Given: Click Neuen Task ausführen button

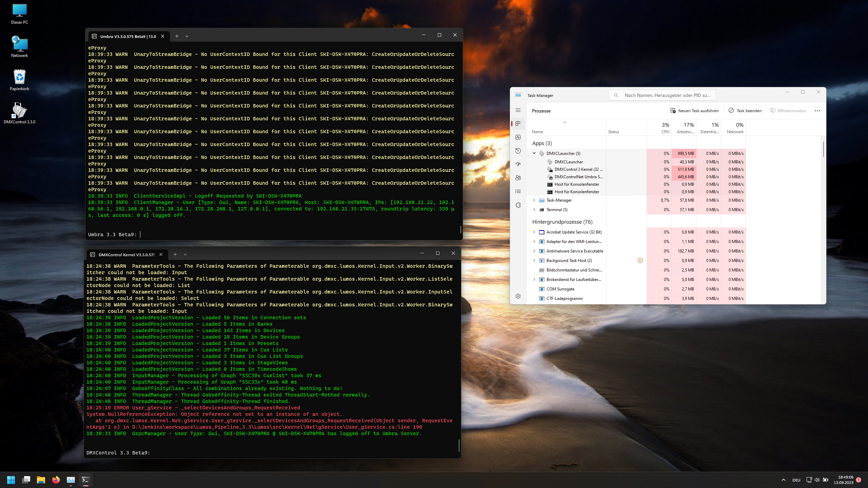Looking at the screenshot, I should pyautogui.click(x=694, y=111).
